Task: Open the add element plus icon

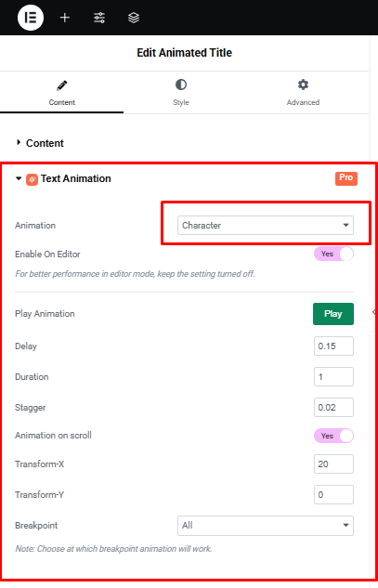Action: click(x=65, y=18)
